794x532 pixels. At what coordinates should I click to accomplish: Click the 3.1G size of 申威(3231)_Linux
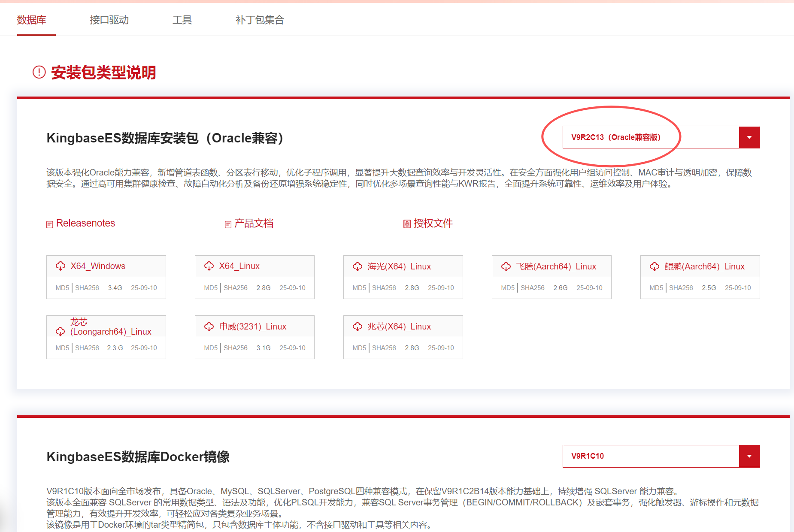[264, 348]
